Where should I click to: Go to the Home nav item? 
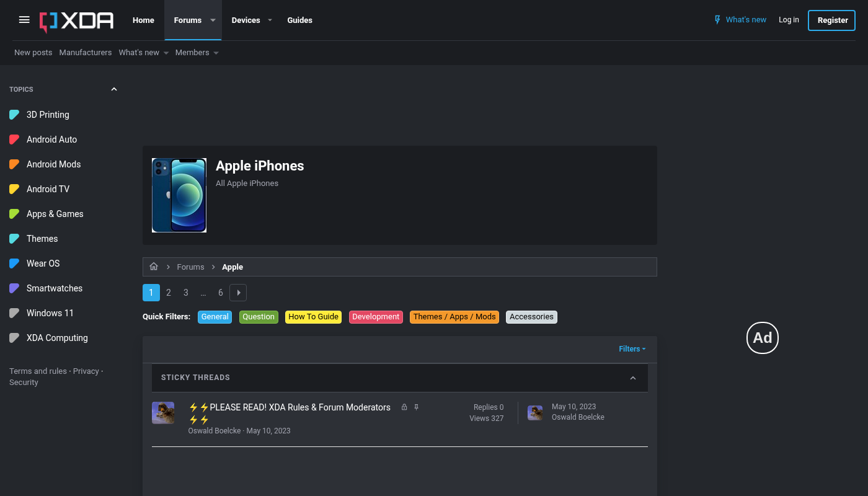143,20
